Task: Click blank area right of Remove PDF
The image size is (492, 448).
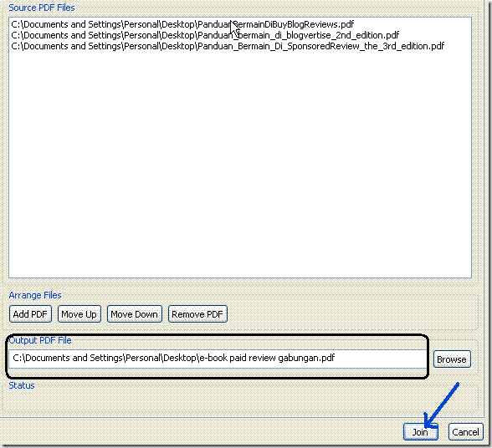Action: point(351,313)
